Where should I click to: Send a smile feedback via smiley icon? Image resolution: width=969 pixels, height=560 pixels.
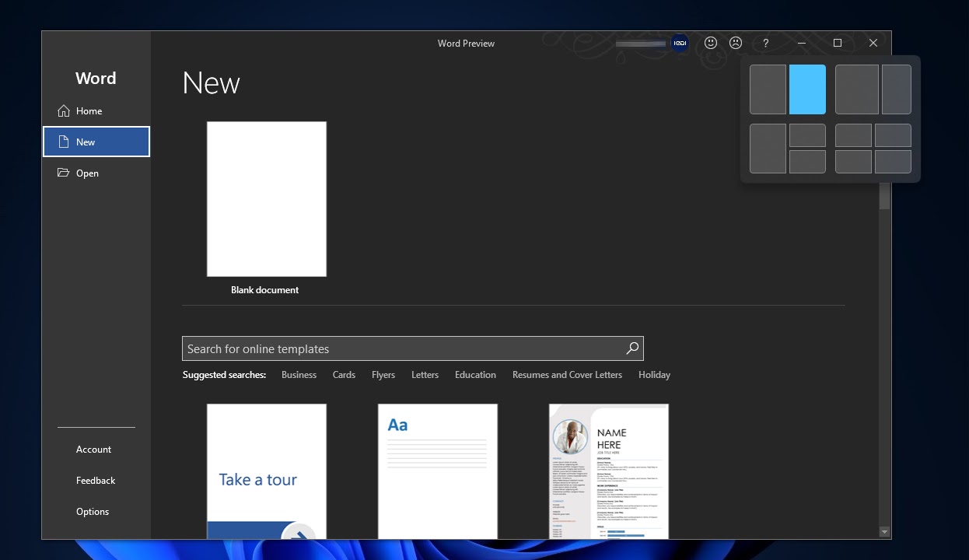[711, 44]
